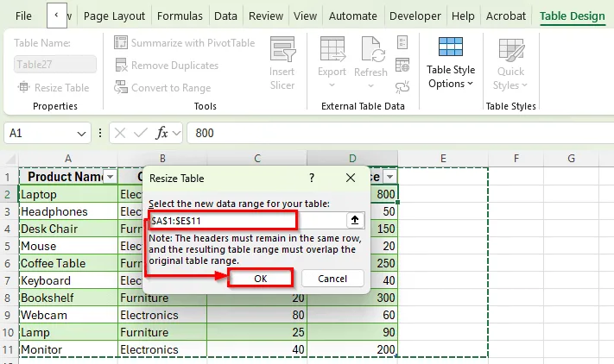Click the Insert Slicer icon

(x=282, y=49)
